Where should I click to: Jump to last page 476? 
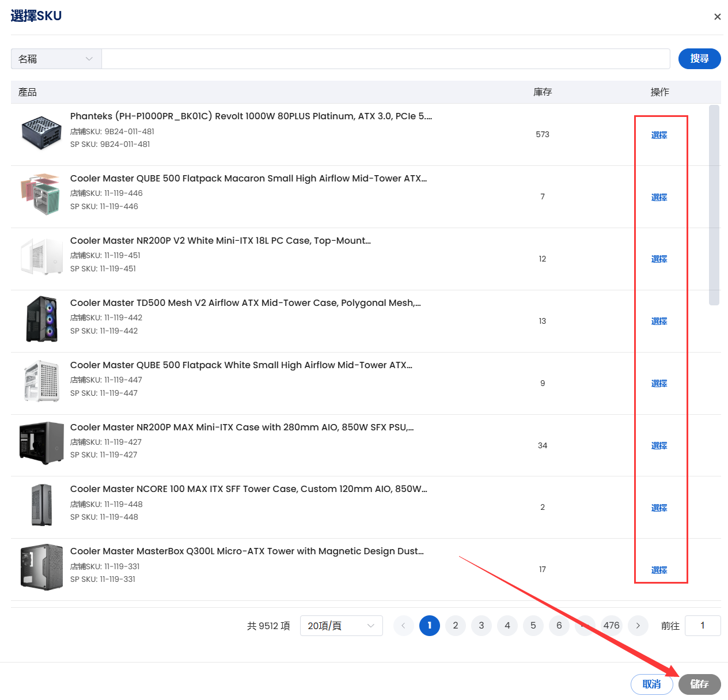coord(612,626)
